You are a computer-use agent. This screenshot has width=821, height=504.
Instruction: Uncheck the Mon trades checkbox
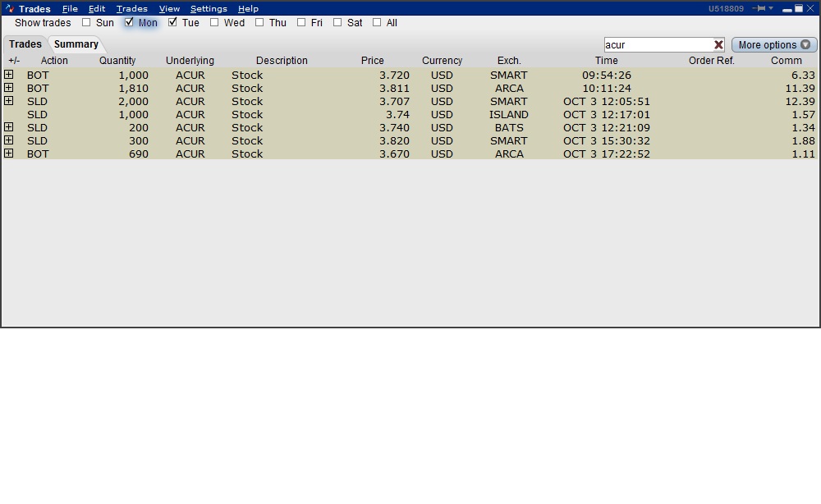pos(130,22)
